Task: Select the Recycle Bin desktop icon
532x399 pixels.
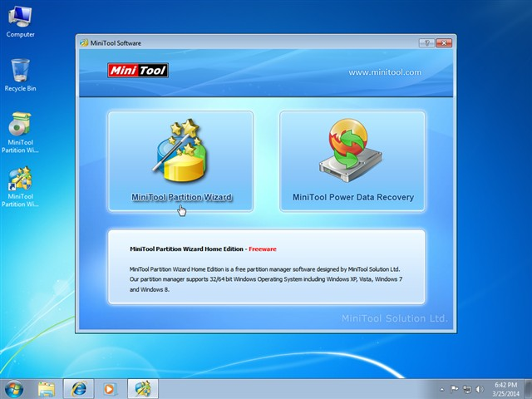Action: 20,76
